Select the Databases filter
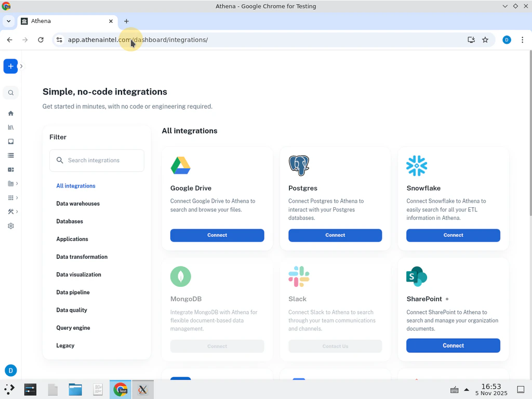Viewport: 532px width, 399px height. pyautogui.click(x=70, y=221)
